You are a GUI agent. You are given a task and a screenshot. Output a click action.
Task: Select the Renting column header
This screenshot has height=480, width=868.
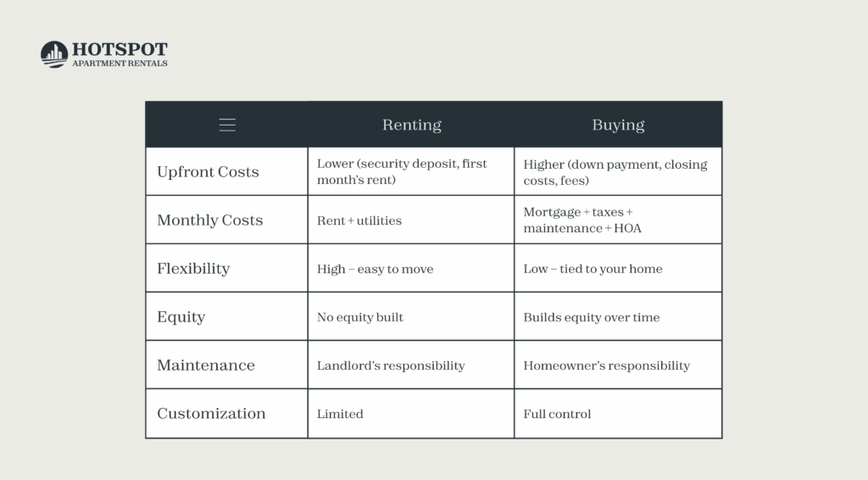pyautogui.click(x=411, y=126)
